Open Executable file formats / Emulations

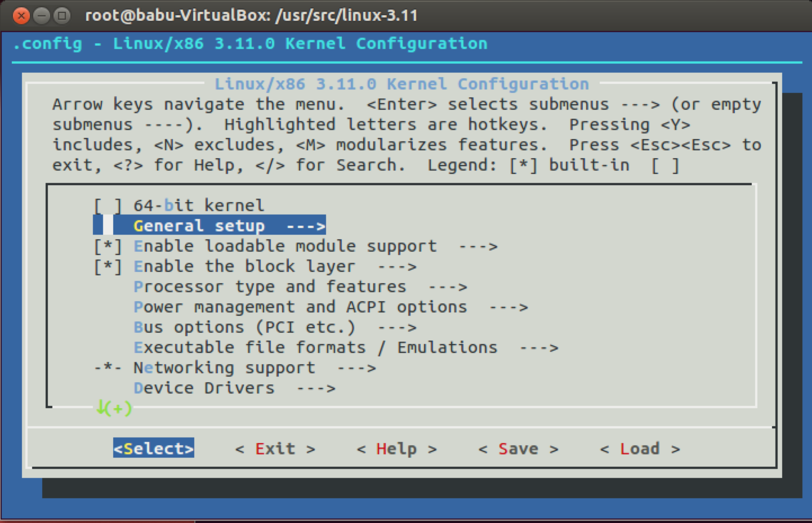pyautogui.click(x=315, y=347)
